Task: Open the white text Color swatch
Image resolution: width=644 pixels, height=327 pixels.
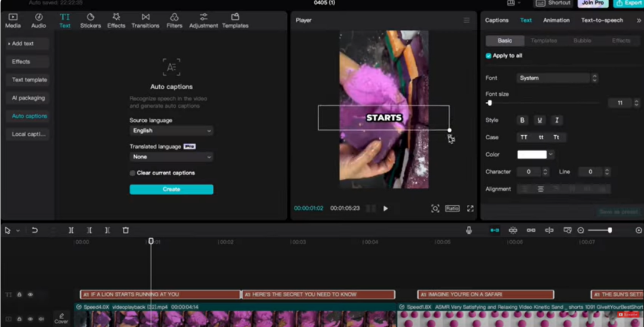Action: point(532,155)
